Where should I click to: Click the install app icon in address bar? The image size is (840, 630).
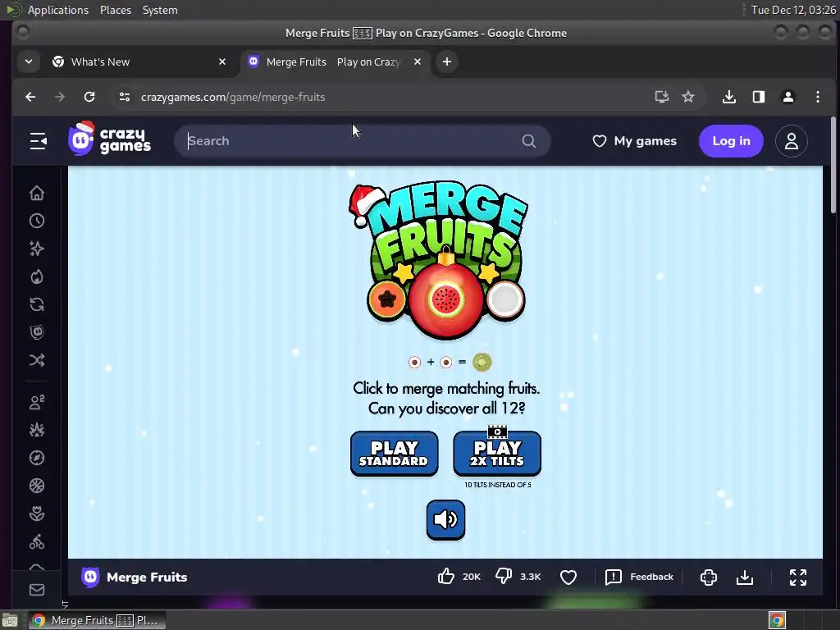(x=662, y=97)
